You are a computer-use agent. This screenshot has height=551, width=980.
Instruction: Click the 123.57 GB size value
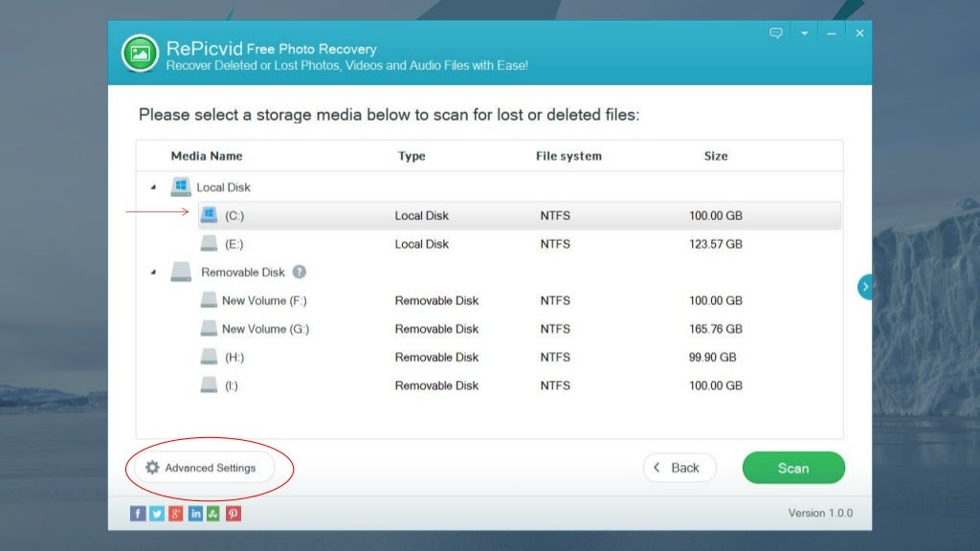tap(716, 244)
